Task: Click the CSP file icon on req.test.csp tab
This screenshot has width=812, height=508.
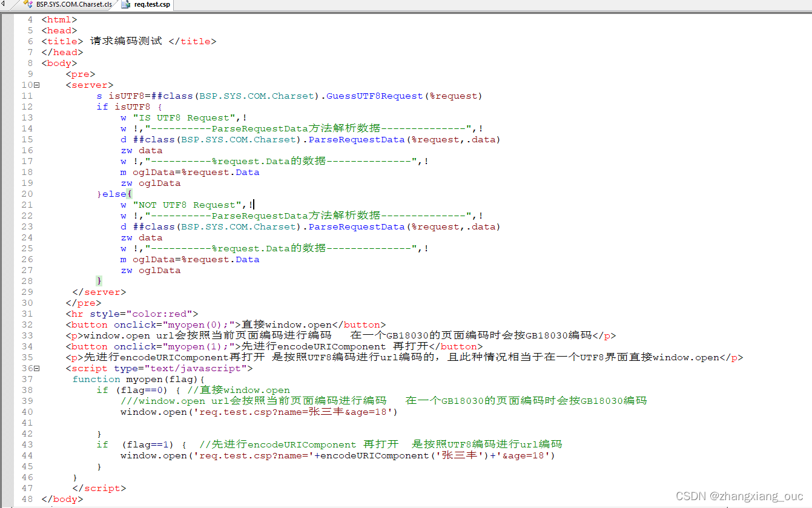Action: [x=126, y=5]
